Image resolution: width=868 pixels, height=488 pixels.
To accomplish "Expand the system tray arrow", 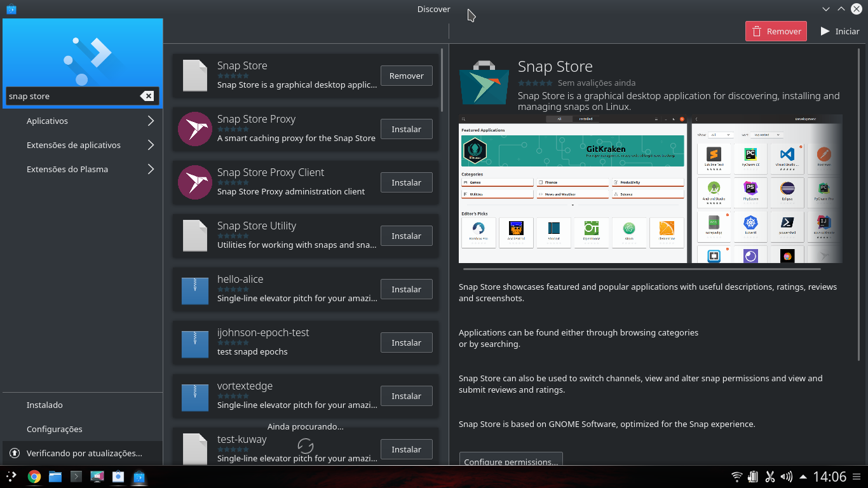I will coord(804,476).
